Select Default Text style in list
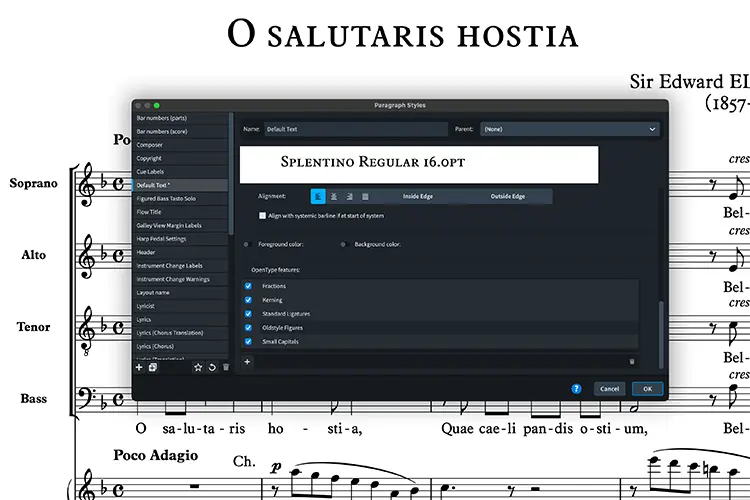This screenshot has width=750, height=500. click(180, 185)
